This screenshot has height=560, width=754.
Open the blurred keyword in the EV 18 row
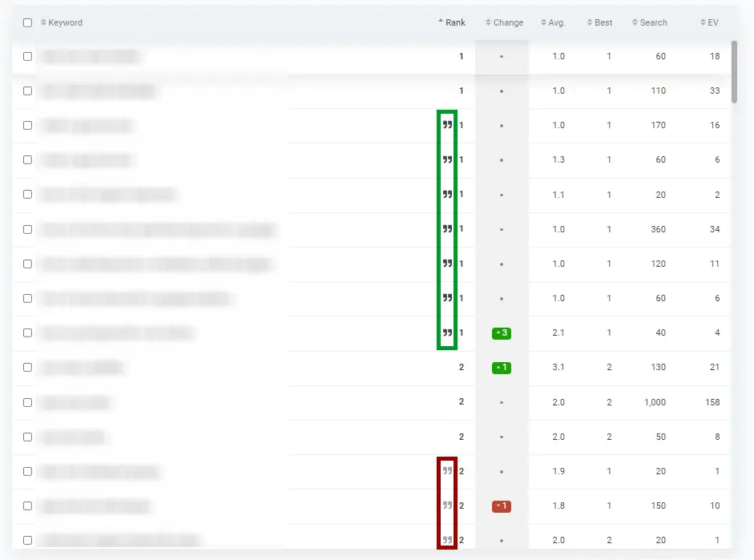tap(91, 56)
